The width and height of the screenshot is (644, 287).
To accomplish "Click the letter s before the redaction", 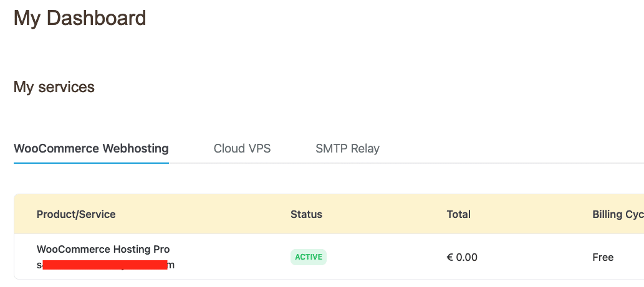I will [39, 265].
